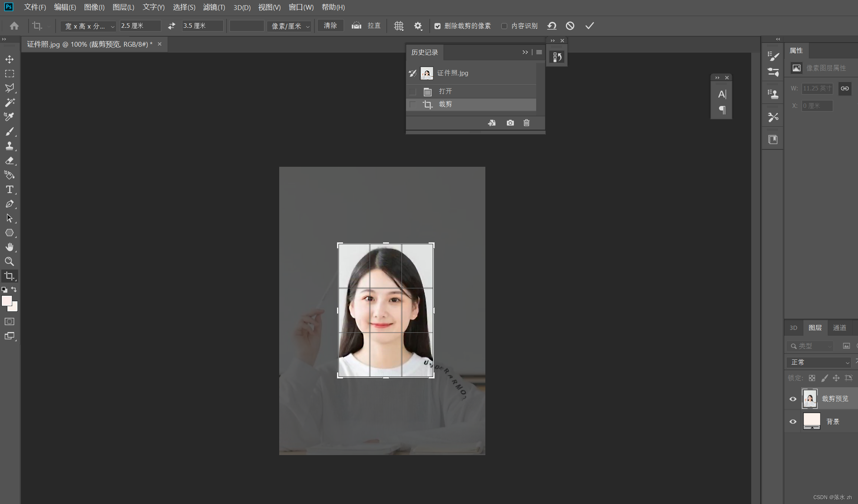Screen dimensions: 858x504
Task: Click the Healing Brush tool
Action: [x=9, y=103]
